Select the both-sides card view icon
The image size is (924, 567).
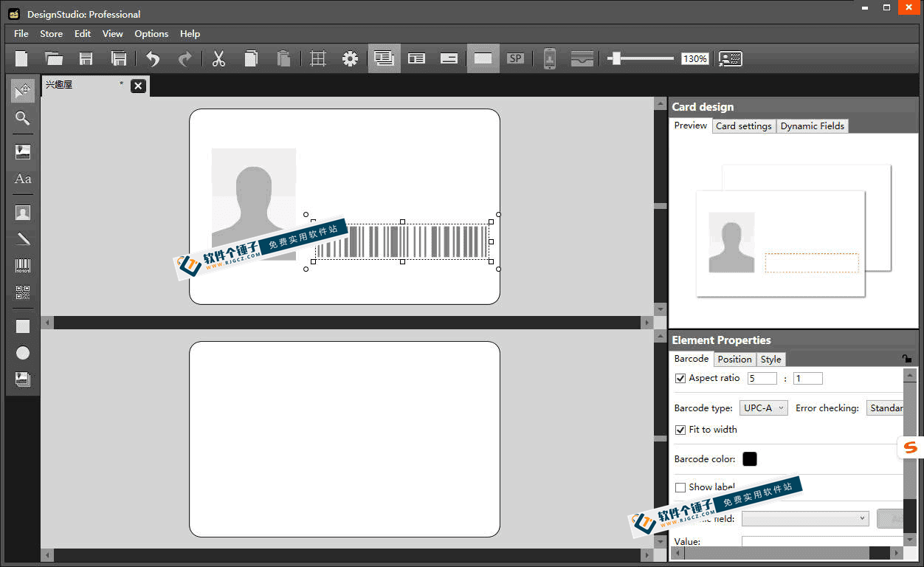[384, 58]
